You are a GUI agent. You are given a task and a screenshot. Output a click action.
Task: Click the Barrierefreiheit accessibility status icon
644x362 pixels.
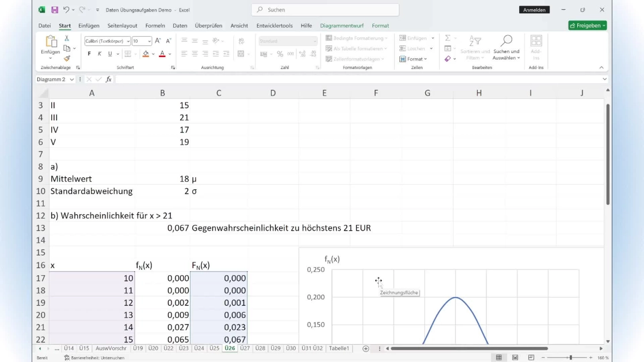pyautogui.click(x=67, y=358)
